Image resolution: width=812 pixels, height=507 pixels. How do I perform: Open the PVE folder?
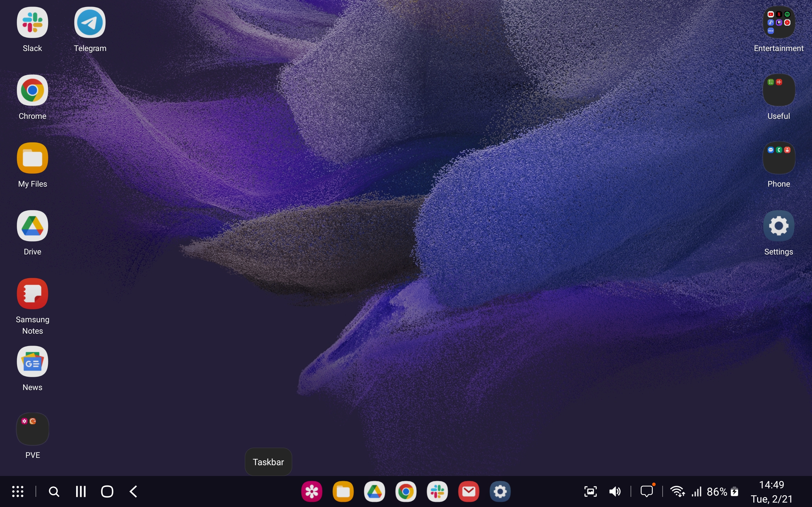[x=32, y=429]
